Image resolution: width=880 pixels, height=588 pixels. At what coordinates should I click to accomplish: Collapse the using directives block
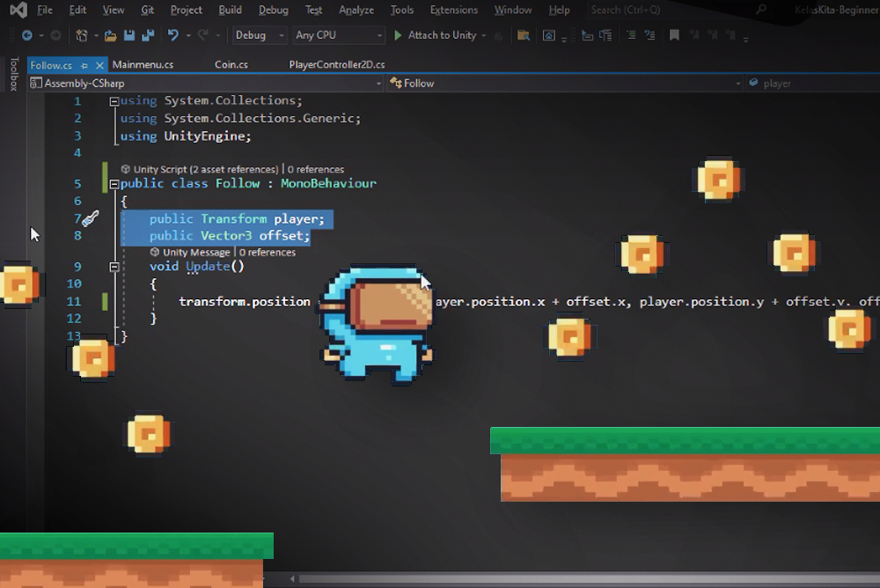[x=114, y=101]
